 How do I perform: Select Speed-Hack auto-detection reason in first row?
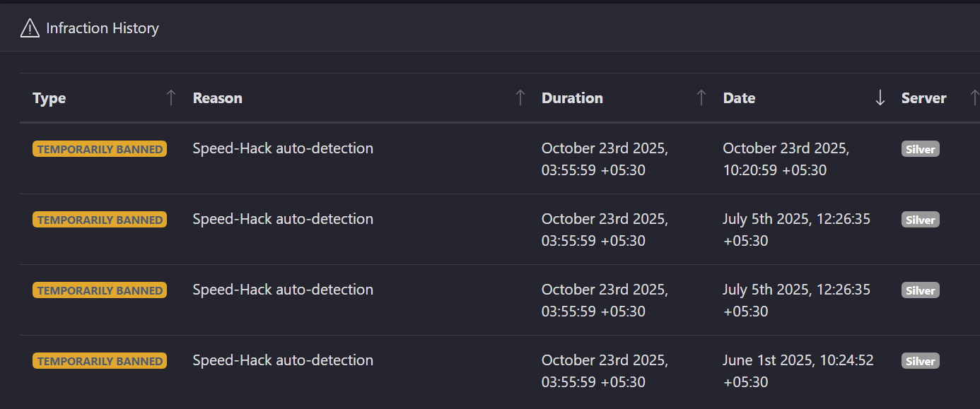click(283, 148)
